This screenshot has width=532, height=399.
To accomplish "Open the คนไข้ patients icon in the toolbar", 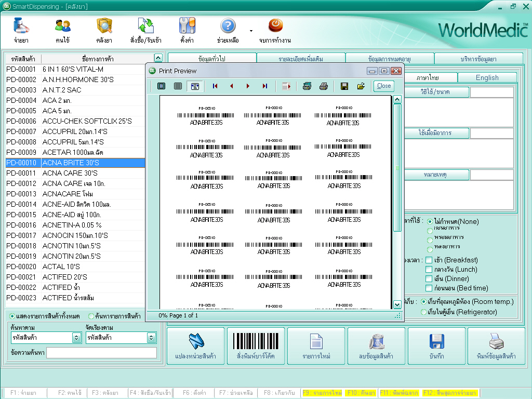I will (x=63, y=30).
